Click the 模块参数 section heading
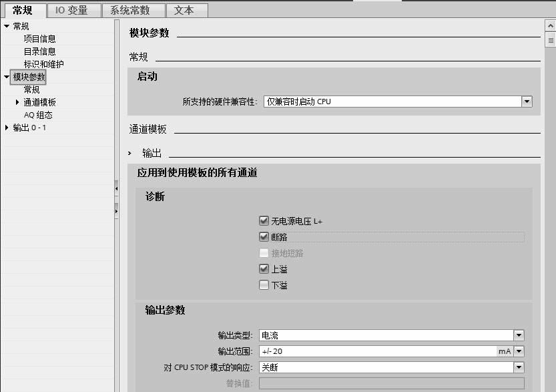Screen dimensions: 556x392 [150, 33]
